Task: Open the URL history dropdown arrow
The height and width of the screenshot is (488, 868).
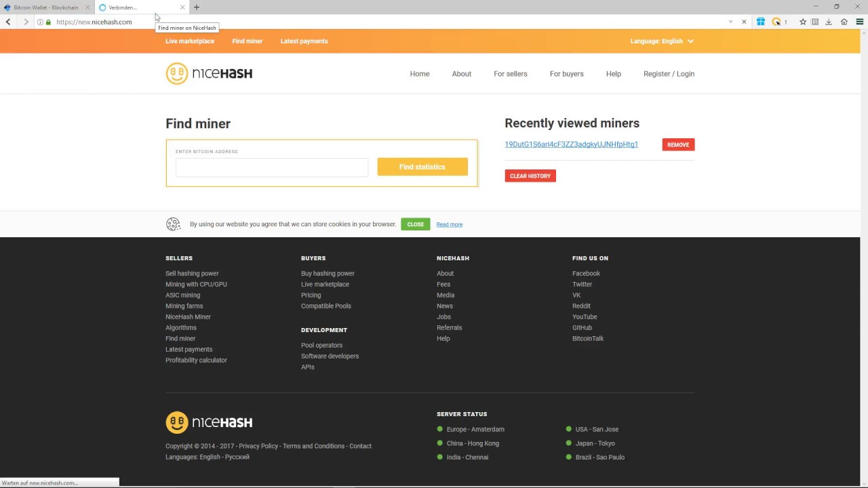Action: 730,22
